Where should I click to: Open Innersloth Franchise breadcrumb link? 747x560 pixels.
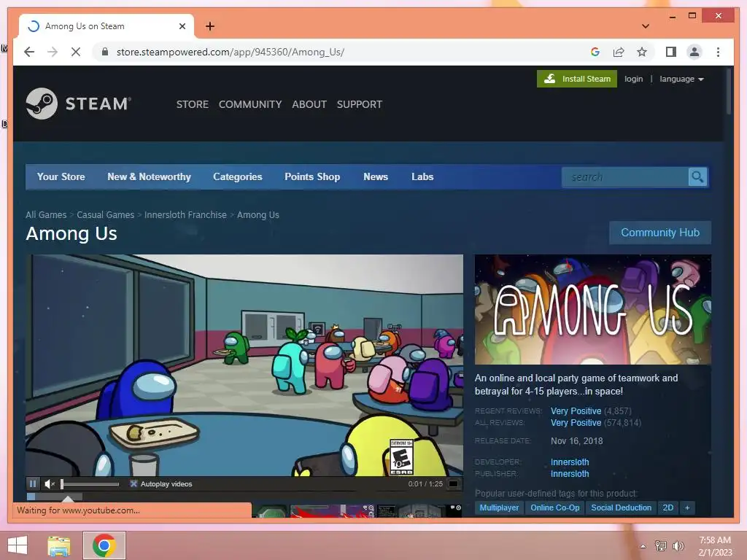(x=185, y=215)
